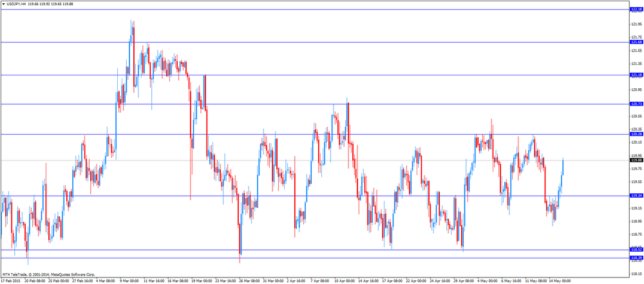Click the 14 May 00:00 time label
This screenshot has width=644, height=284.
[x=560, y=281]
